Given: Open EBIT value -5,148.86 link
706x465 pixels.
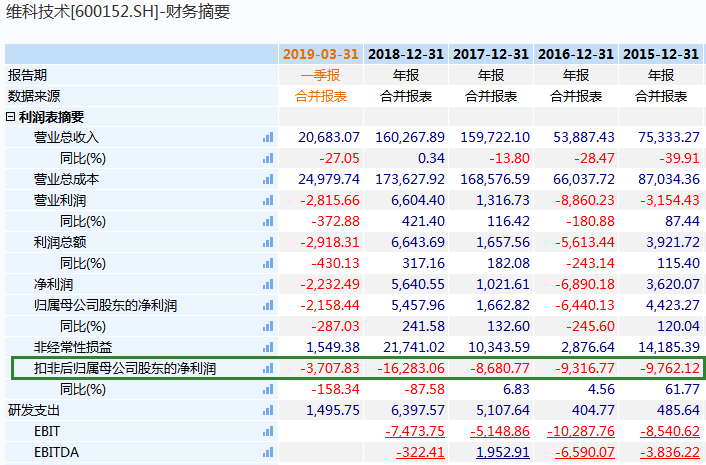Looking at the screenshot, I should pos(500,431).
